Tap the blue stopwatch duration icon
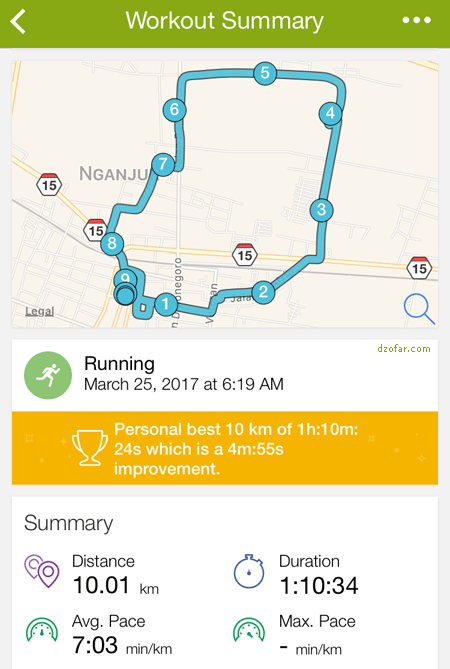This screenshot has width=450, height=669. pos(249,572)
